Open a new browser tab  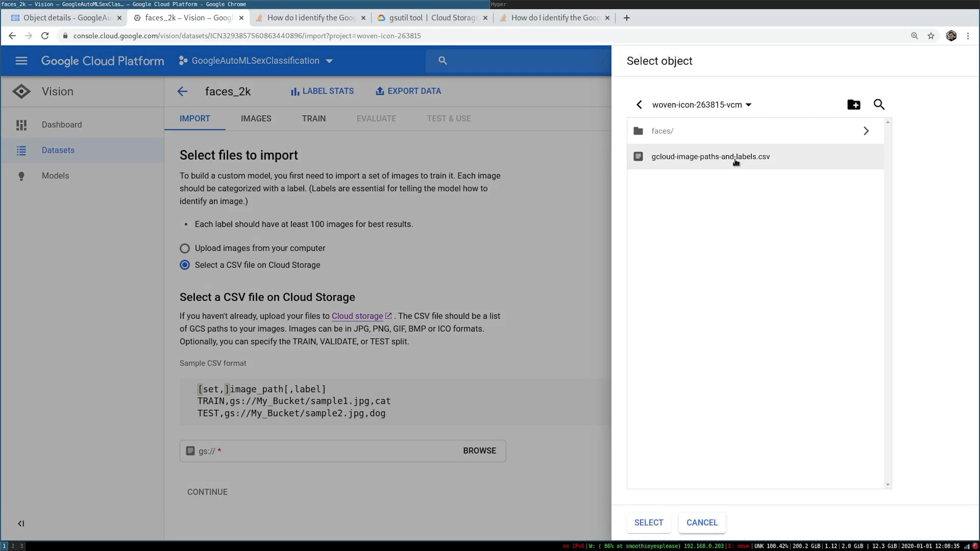[x=627, y=18]
